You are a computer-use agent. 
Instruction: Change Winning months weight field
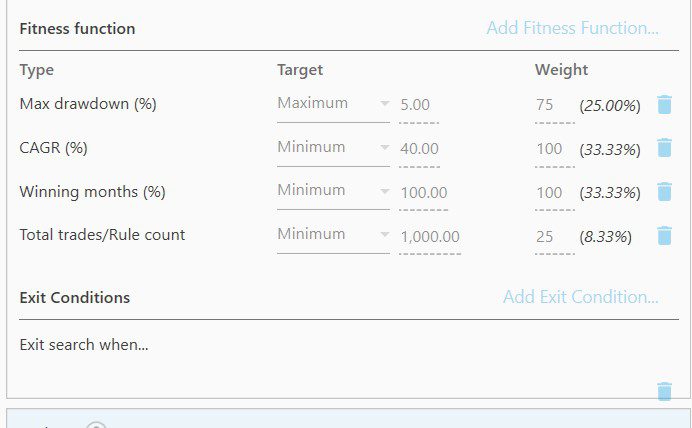pos(554,192)
